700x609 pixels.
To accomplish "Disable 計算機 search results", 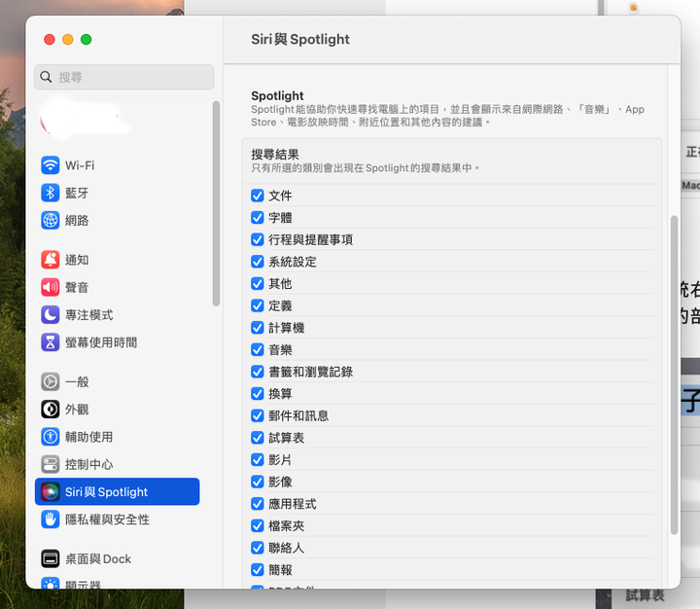I will click(257, 328).
